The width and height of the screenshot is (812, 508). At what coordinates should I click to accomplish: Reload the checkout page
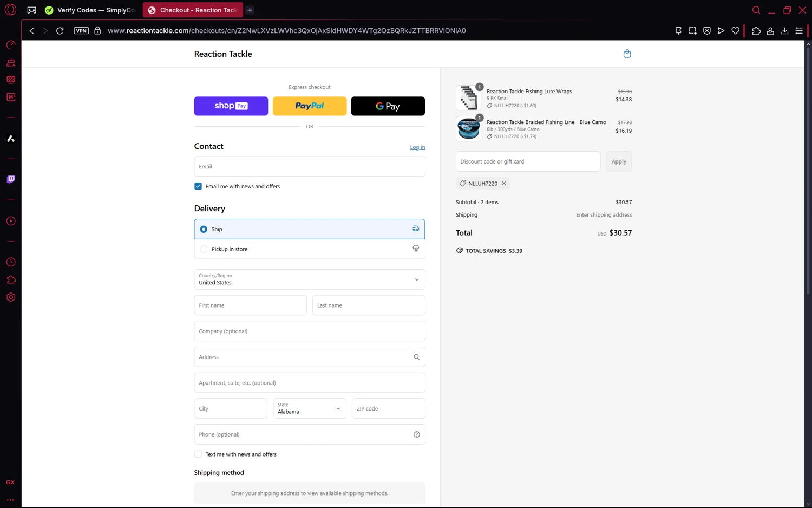pos(60,31)
